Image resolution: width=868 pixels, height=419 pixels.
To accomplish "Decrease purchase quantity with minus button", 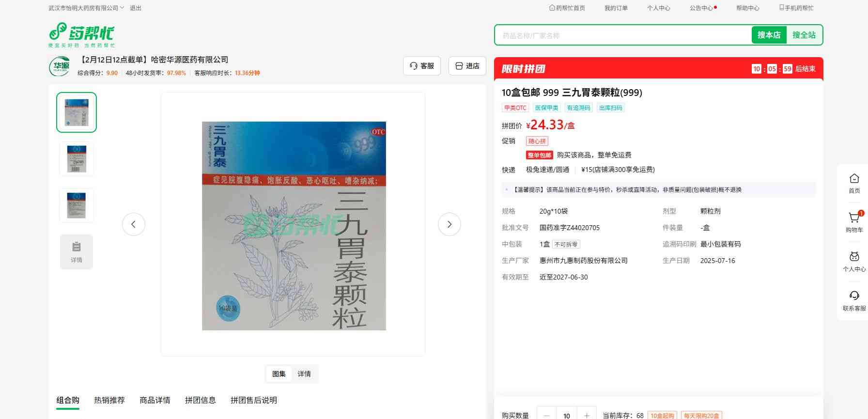I will tap(547, 415).
